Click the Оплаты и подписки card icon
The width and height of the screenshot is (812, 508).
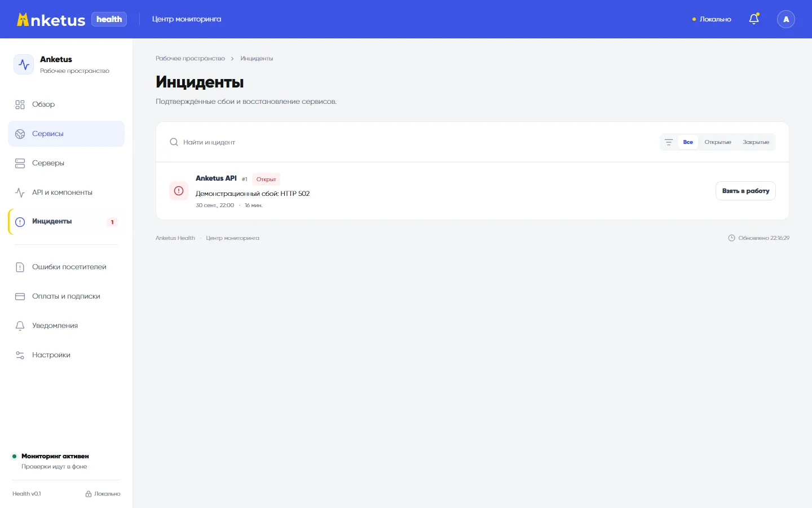tap(20, 296)
